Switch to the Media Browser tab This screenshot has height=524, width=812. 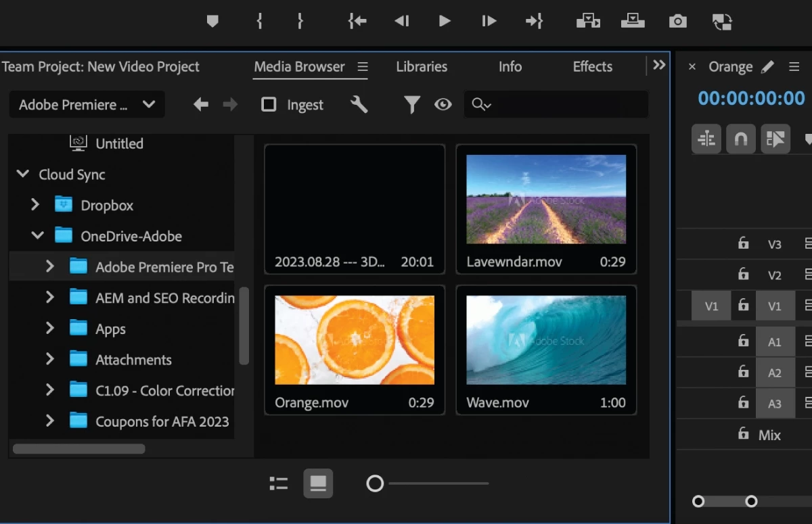point(299,66)
